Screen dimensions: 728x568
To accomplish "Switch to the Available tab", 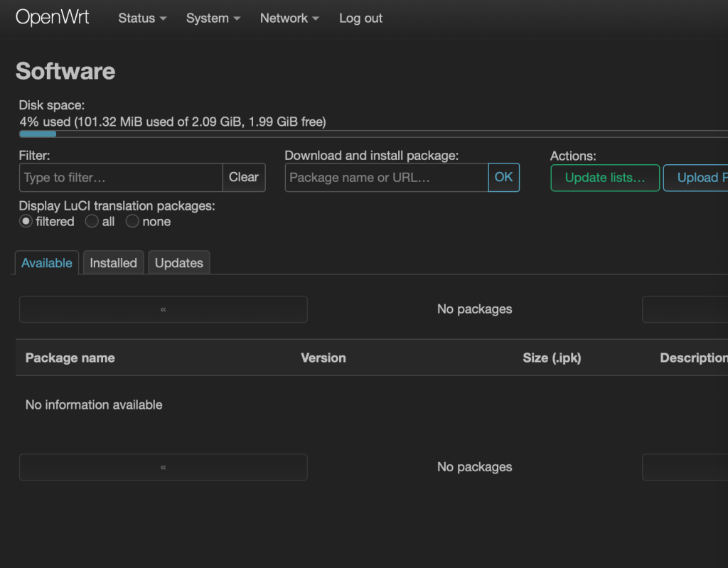I will point(47,263).
